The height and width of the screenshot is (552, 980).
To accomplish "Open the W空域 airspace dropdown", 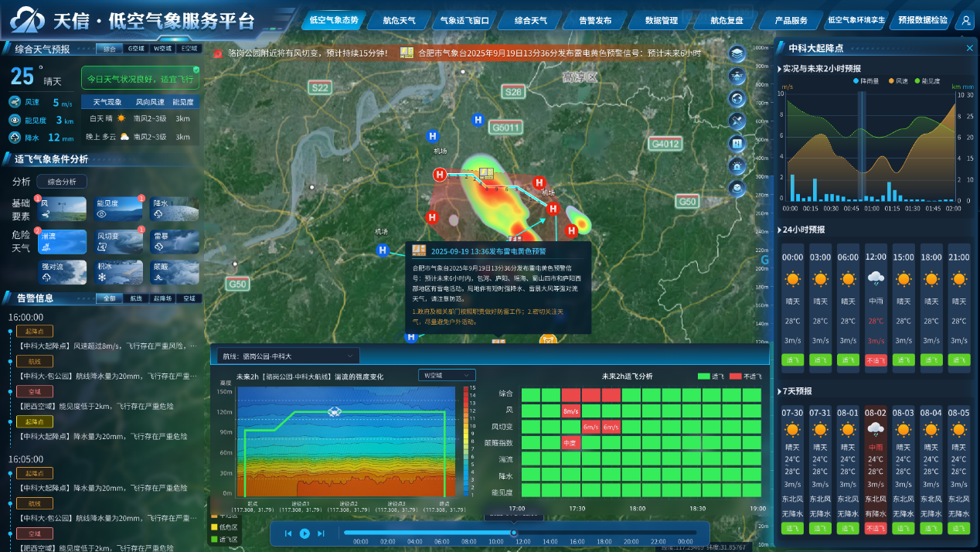I will 447,375.
